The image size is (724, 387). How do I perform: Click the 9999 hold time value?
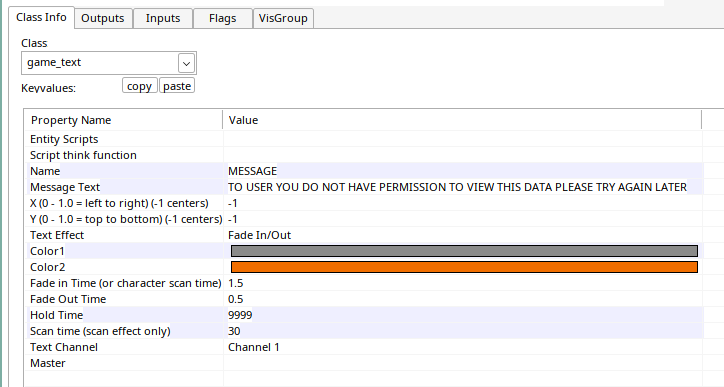coord(240,315)
